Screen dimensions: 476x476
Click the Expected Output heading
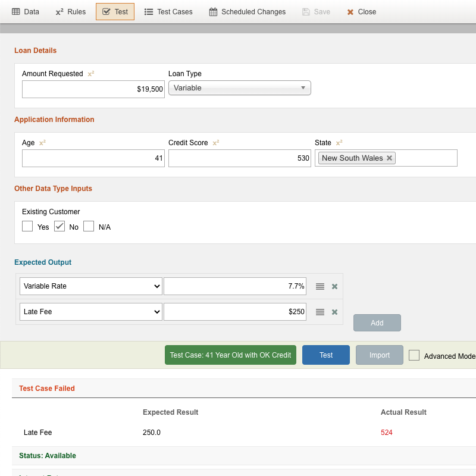tap(43, 262)
